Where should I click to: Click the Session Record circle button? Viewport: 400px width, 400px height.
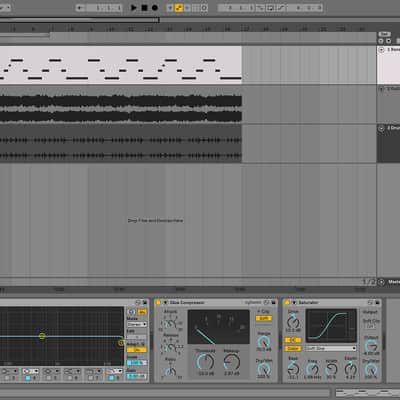pos(204,7)
